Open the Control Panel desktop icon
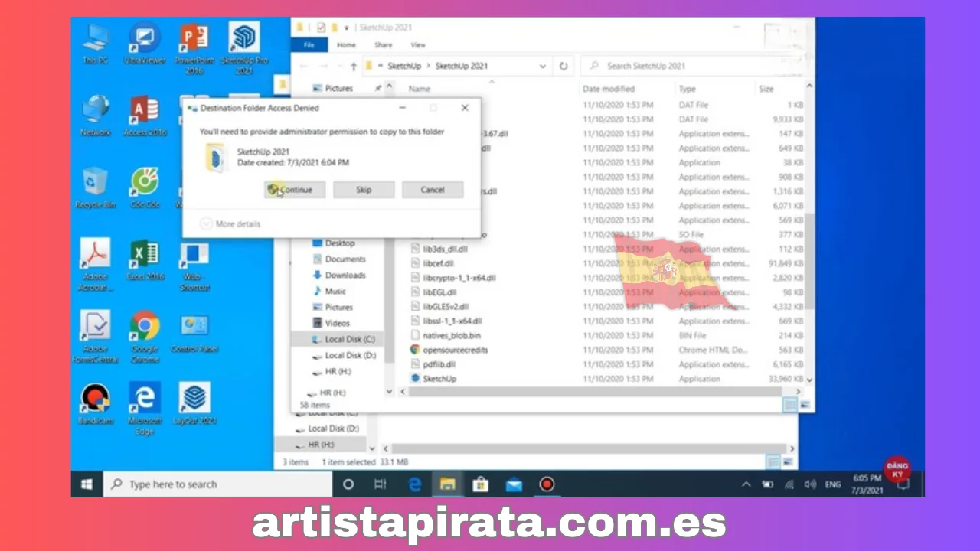Screen dimensions: 980x551 point(194,333)
